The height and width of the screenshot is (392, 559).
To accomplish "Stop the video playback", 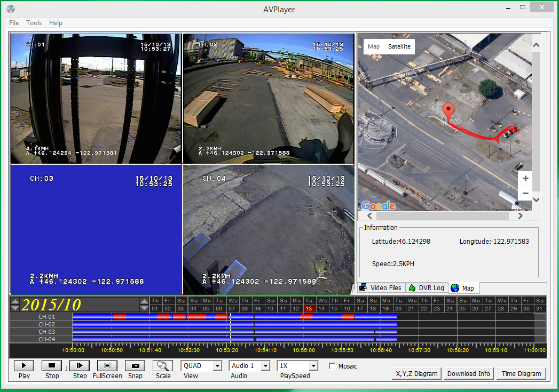I will pyautogui.click(x=52, y=366).
